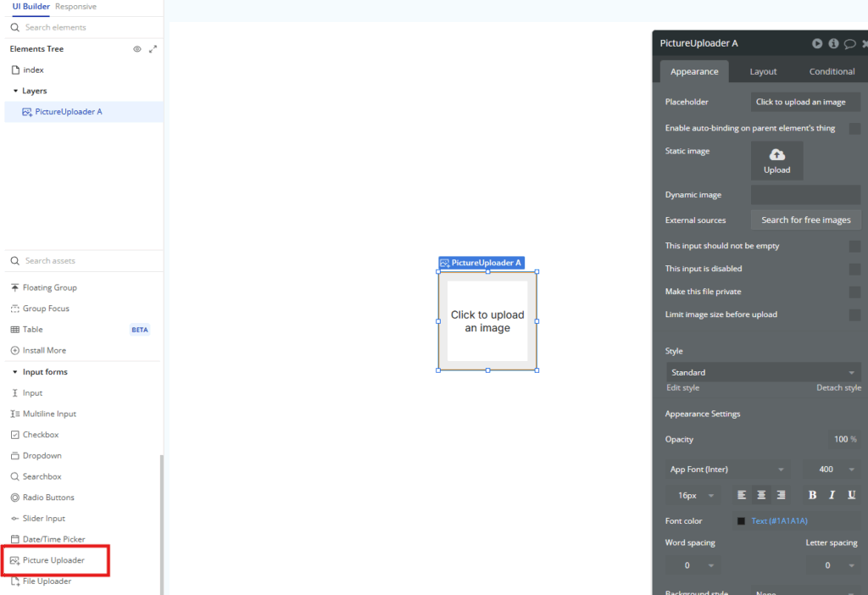Image resolution: width=868 pixels, height=595 pixels.
Task: Check 'This input is disabled'
Action: point(854,269)
